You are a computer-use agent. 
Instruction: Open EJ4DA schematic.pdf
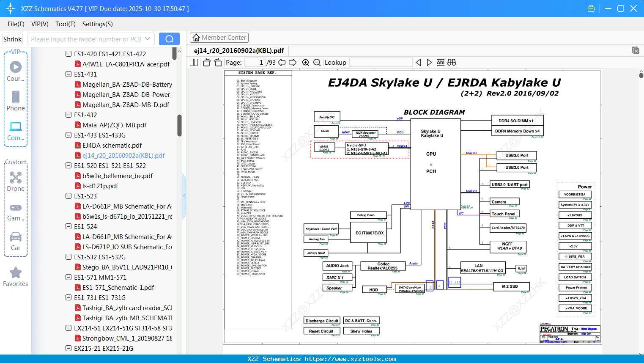pyautogui.click(x=112, y=145)
